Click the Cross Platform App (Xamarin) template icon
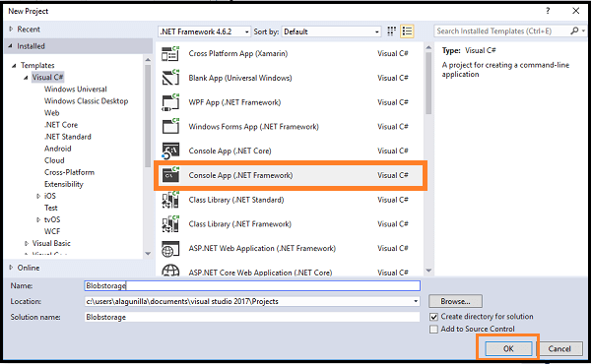Screen dimensions: 591x364 point(170,54)
